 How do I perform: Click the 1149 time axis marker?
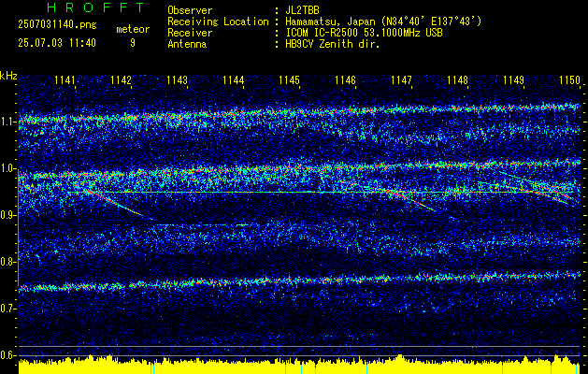[x=513, y=80]
